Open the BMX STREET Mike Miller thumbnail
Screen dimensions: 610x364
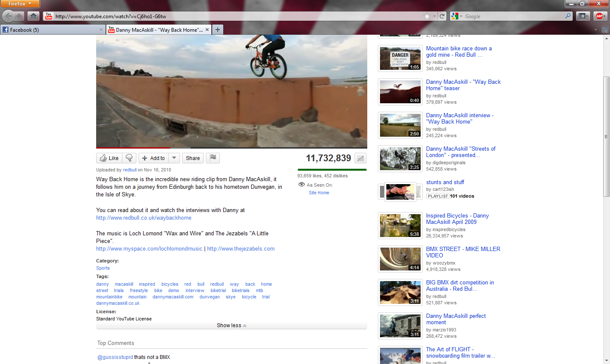400,259
